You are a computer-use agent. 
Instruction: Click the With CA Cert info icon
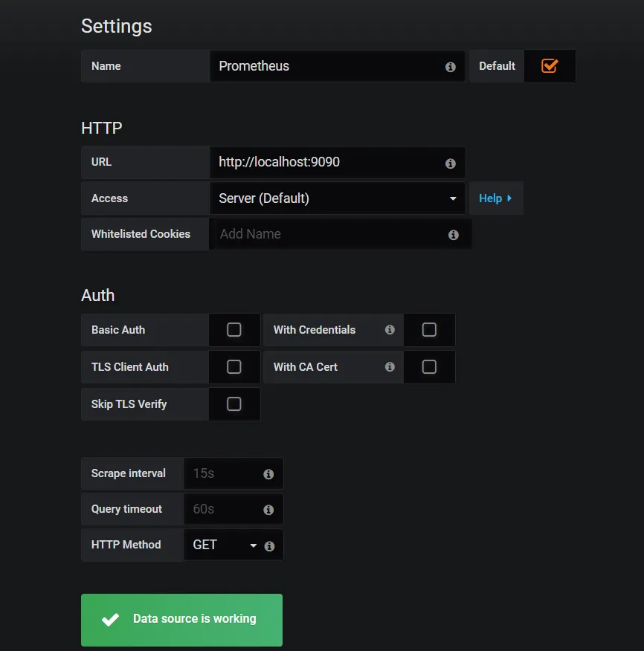[x=390, y=367]
